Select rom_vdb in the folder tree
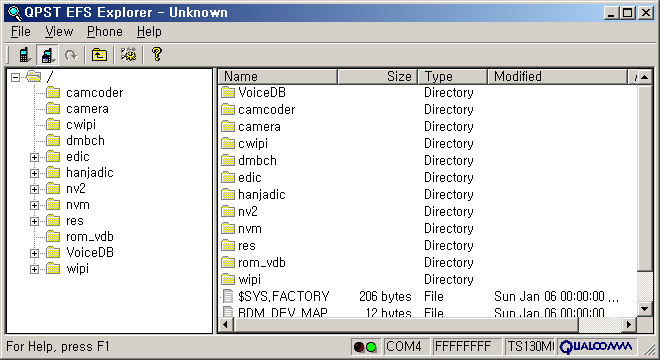This screenshot has width=660, height=360. click(x=90, y=237)
